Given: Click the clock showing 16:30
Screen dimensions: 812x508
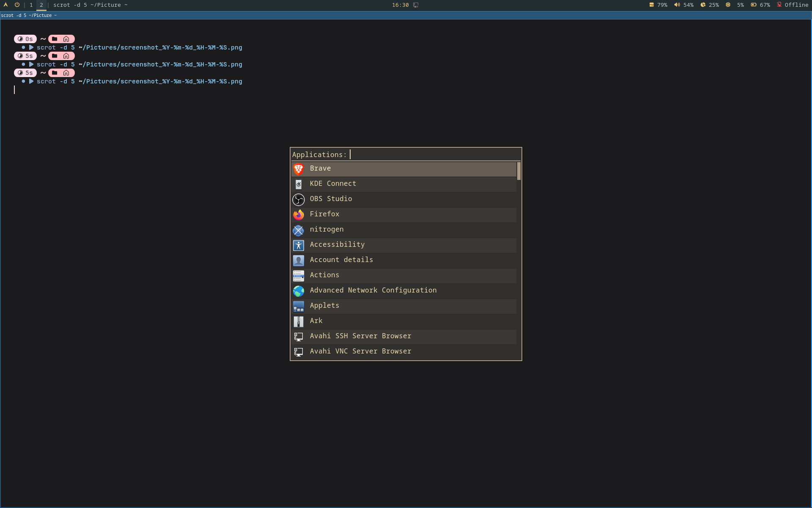Looking at the screenshot, I should tap(400, 5).
